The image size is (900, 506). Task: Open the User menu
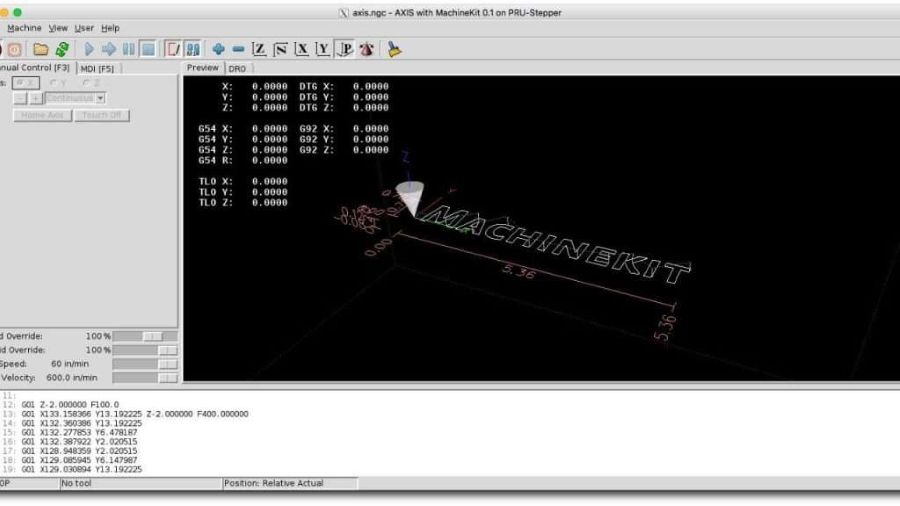point(84,28)
